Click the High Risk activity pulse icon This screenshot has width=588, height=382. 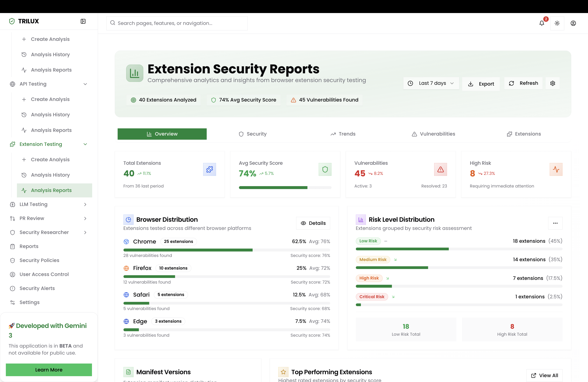point(556,169)
